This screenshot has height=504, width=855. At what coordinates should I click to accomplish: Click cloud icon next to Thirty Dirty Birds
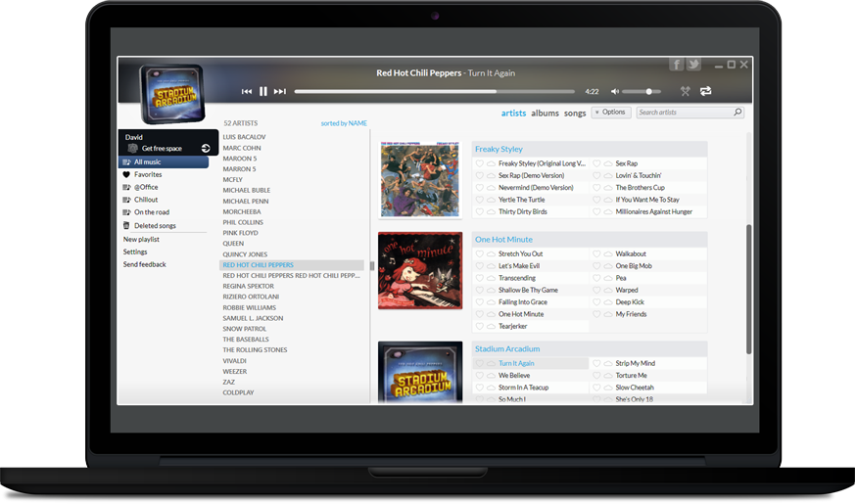[491, 212]
